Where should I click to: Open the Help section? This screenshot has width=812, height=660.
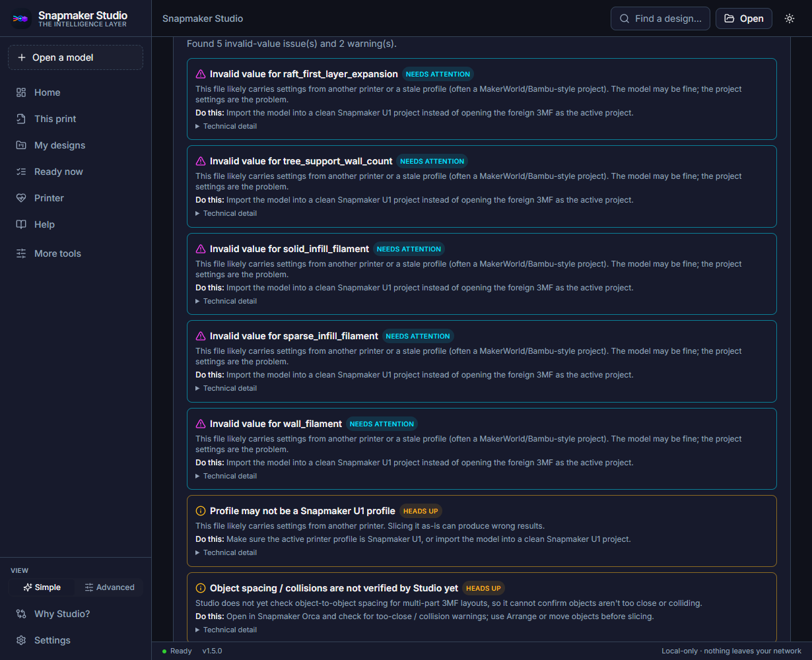pos(76,224)
